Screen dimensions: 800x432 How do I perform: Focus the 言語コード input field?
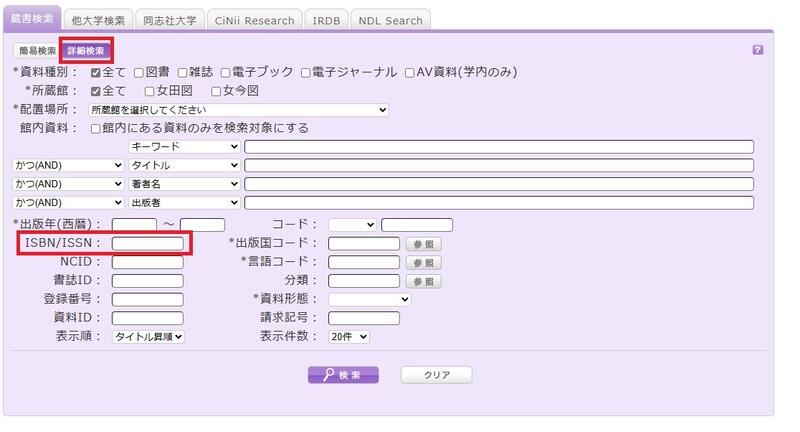click(364, 262)
